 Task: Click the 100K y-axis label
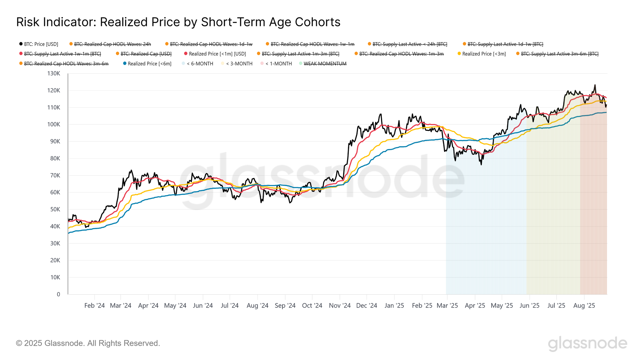54,125
